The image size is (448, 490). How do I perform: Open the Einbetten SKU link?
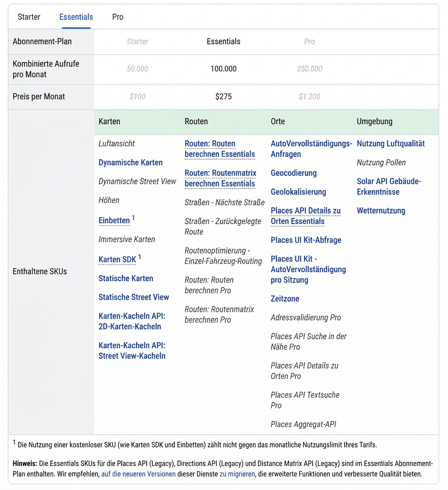(x=114, y=220)
